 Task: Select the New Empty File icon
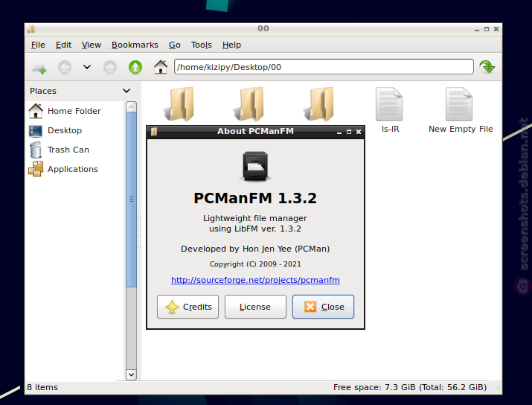pos(459,104)
